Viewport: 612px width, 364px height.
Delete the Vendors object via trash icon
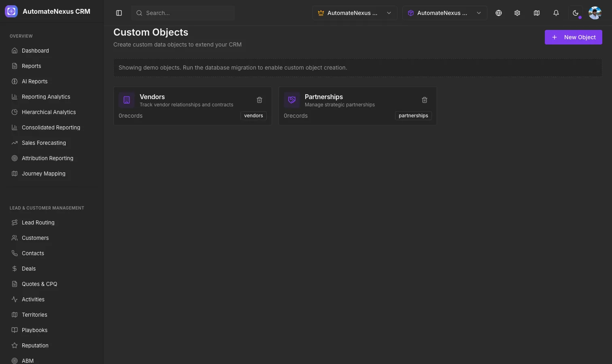click(259, 100)
